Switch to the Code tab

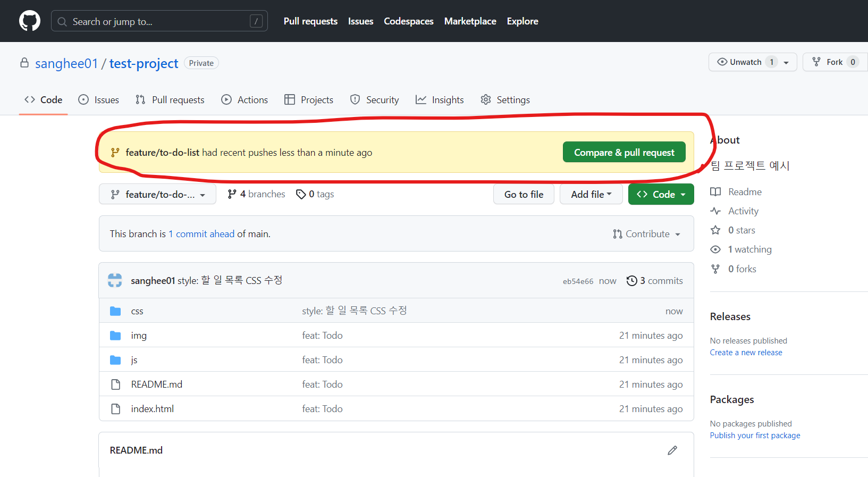point(44,100)
